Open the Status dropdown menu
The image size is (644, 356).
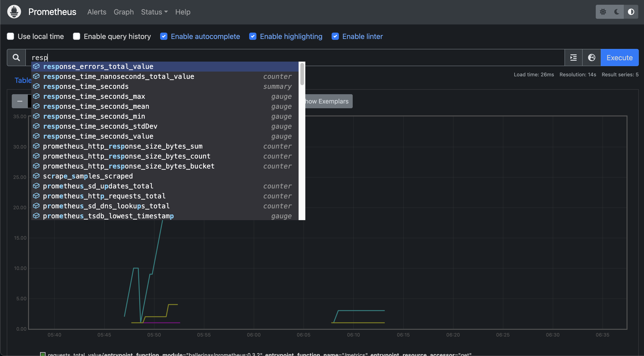coord(154,12)
